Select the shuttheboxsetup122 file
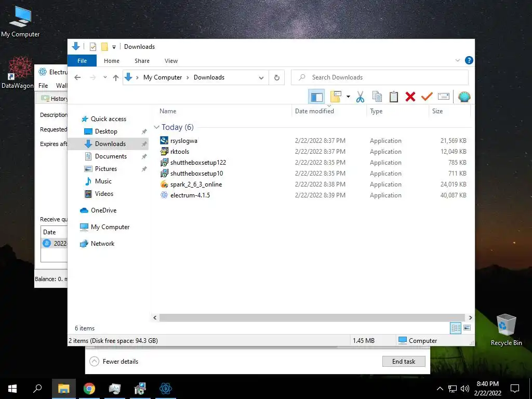532x399 pixels. 198,163
